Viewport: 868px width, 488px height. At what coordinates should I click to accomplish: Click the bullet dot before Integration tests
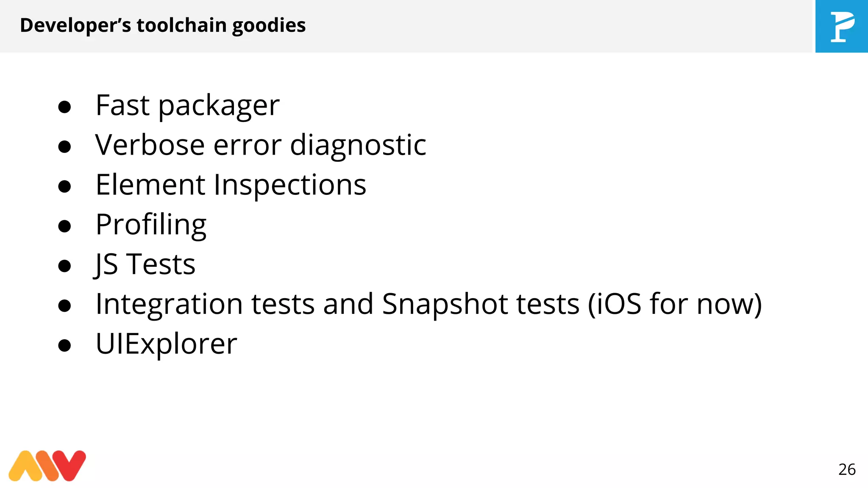pos(64,306)
